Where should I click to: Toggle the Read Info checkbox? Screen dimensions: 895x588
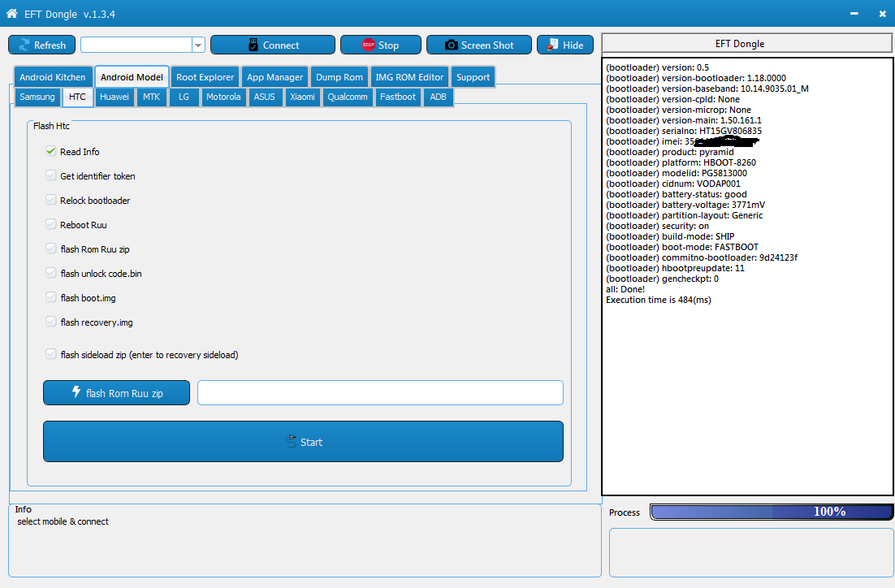pyautogui.click(x=51, y=151)
